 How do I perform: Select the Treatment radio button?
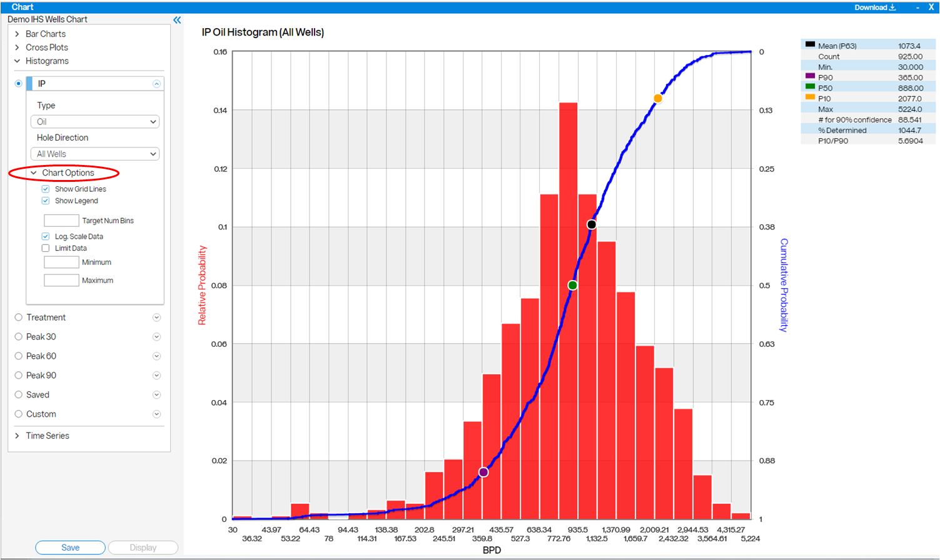point(19,317)
